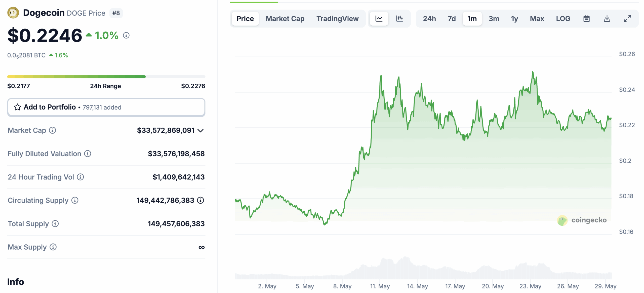This screenshot has height=293, width=644.
Task: Select the Max timeframe option
Action: tap(537, 18)
